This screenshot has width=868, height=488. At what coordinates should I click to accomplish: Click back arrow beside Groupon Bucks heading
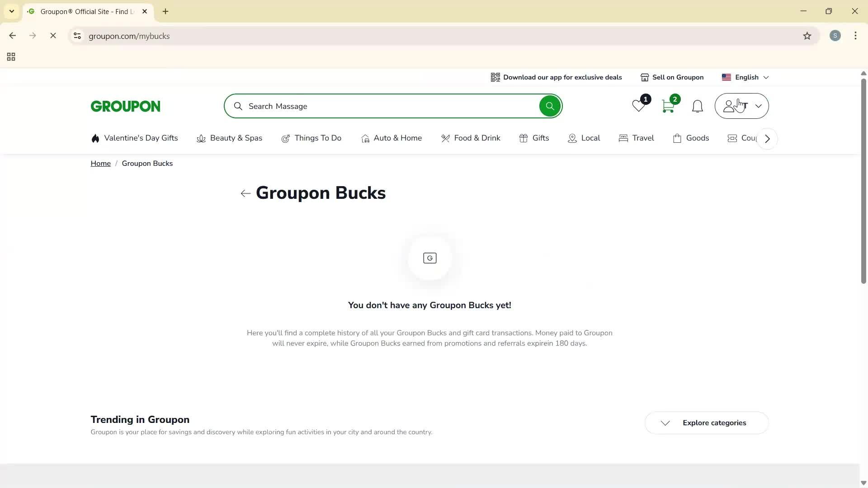click(245, 193)
